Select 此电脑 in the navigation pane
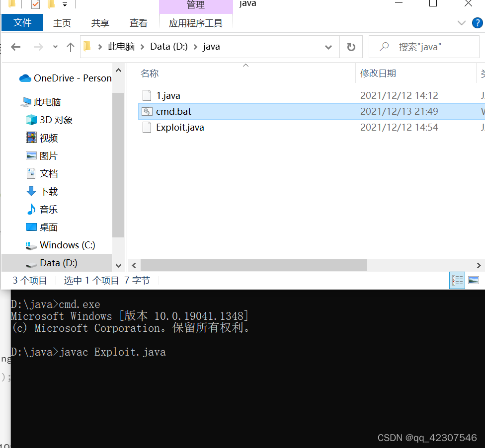Image resolution: width=485 pixels, height=448 pixels. pyautogui.click(x=41, y=102)
